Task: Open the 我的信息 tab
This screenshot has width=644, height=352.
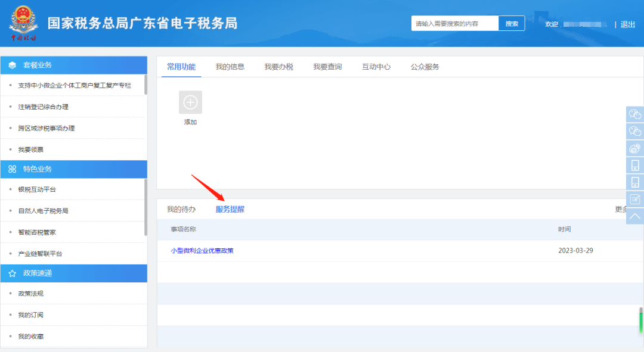Action: [x=230, y=67]
